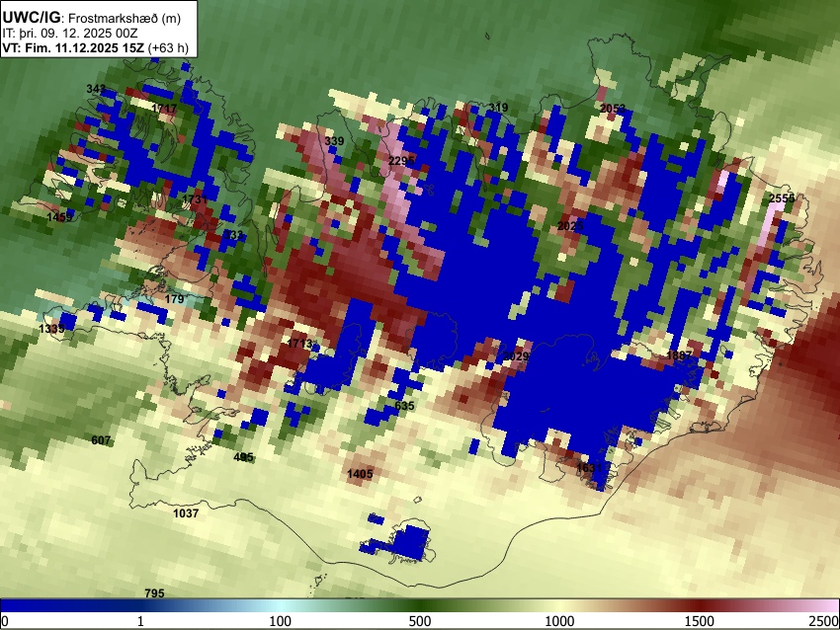Image resolution: width=840 pixels, height=630 pixels.
Task: Click the 500 tick label on the color scale
Action: 420,621
